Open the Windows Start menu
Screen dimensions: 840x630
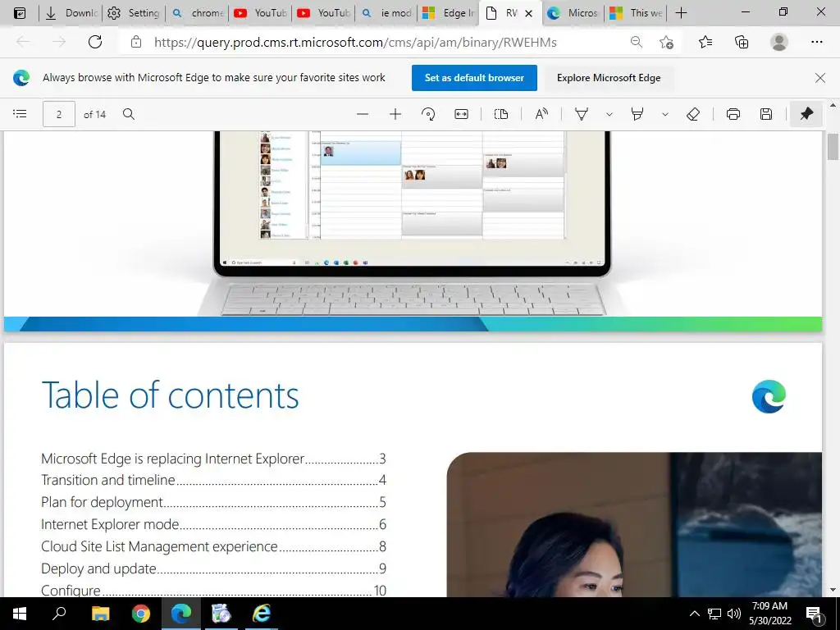coord(20,614)
